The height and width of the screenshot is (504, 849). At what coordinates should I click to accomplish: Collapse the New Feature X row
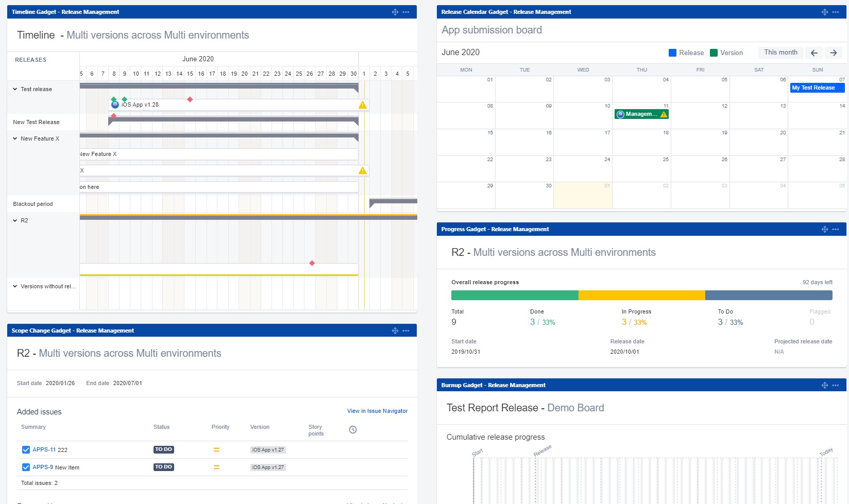15,138
